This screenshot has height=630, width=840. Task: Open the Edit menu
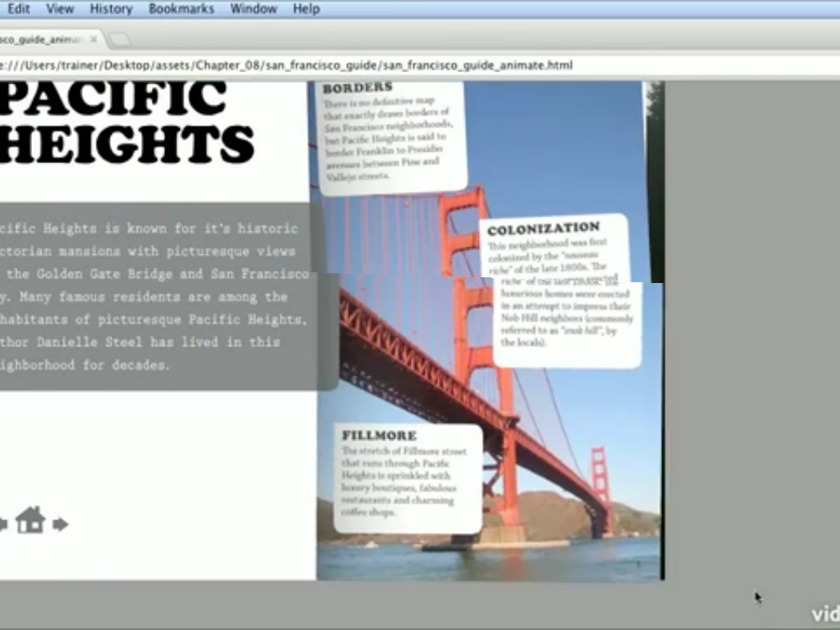(18, 8)
